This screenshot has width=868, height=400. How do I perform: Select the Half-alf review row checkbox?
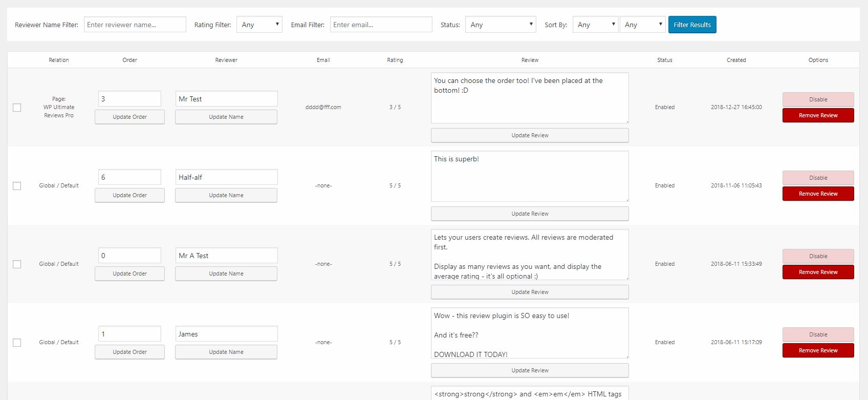[x=17, y=186]
